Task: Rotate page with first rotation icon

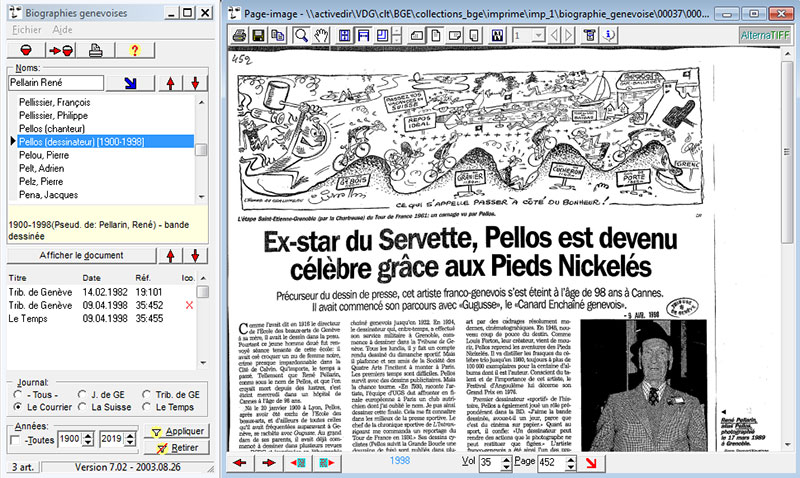Action: click(x=416, y=35)
